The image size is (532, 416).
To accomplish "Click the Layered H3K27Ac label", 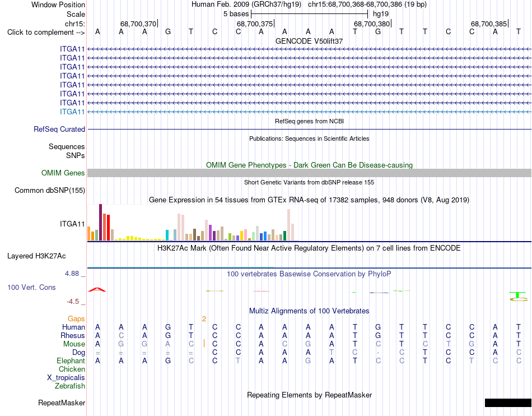I will (x=36, y=256).
